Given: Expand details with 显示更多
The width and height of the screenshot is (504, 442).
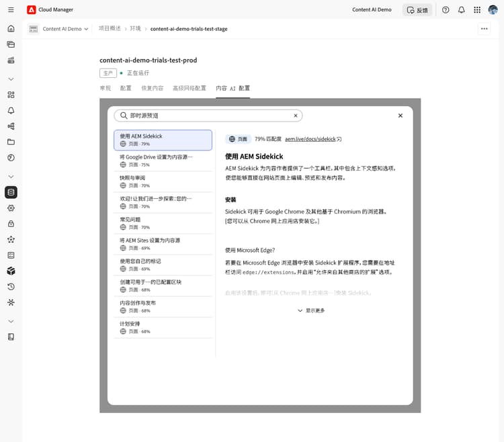Looking at the screenshot, I should click(x=311, y=310).
